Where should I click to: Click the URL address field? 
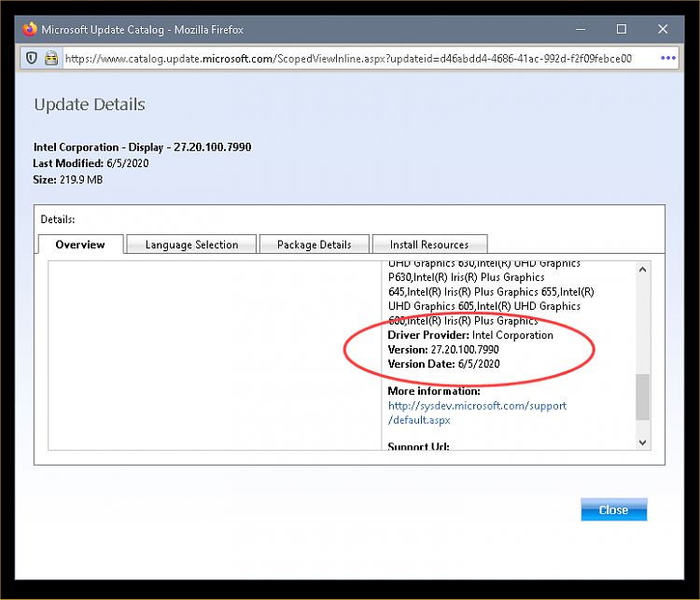click(348, 59)
